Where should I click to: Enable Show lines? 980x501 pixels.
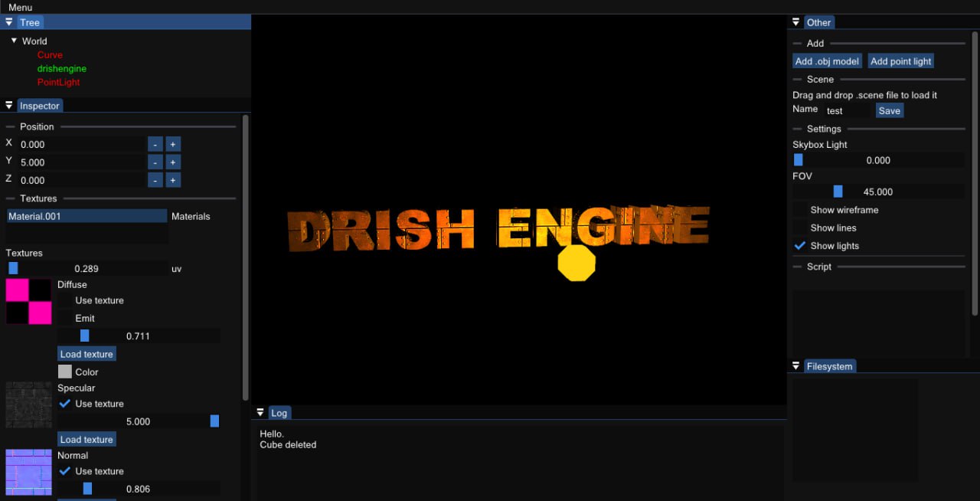pyautogui.click(x=801, y=228)
